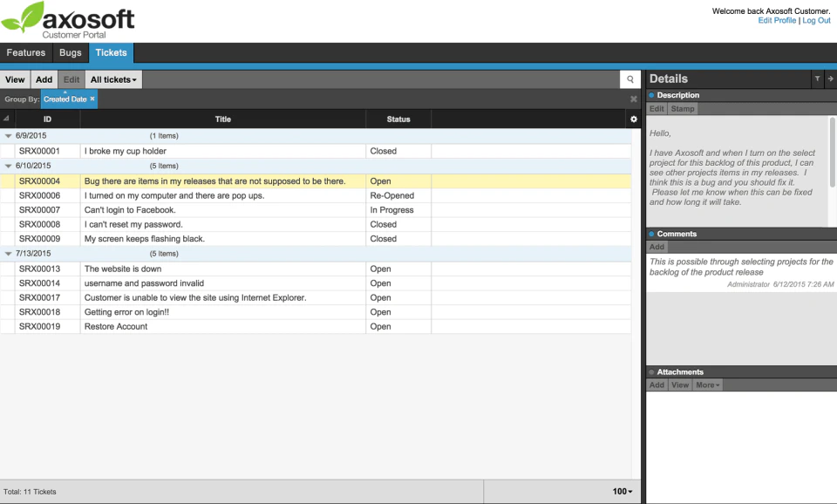Viewport: 837px width, 504px height.
Task: Open column options via the gear icon
Action: click(634, 119)
